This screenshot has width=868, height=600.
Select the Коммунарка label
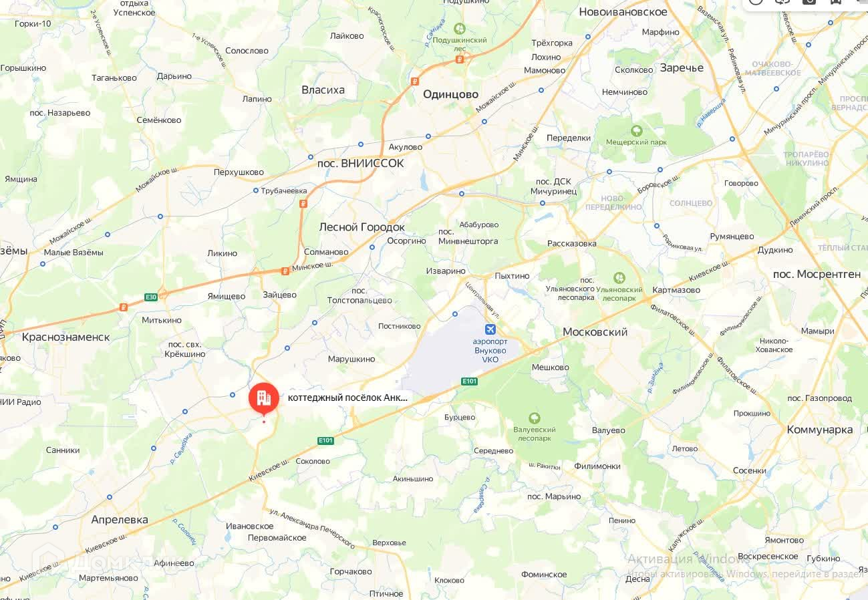[x=820, y=430]
